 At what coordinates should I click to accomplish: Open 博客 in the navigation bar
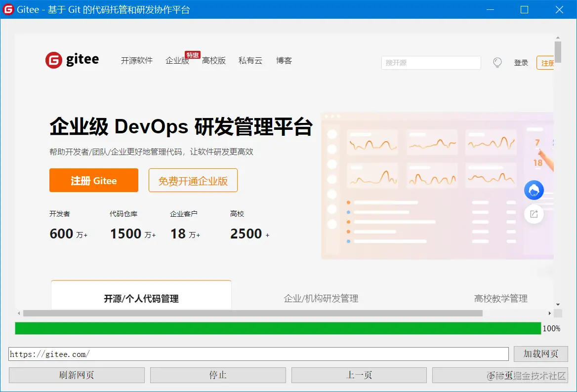[x=284, y=61]
